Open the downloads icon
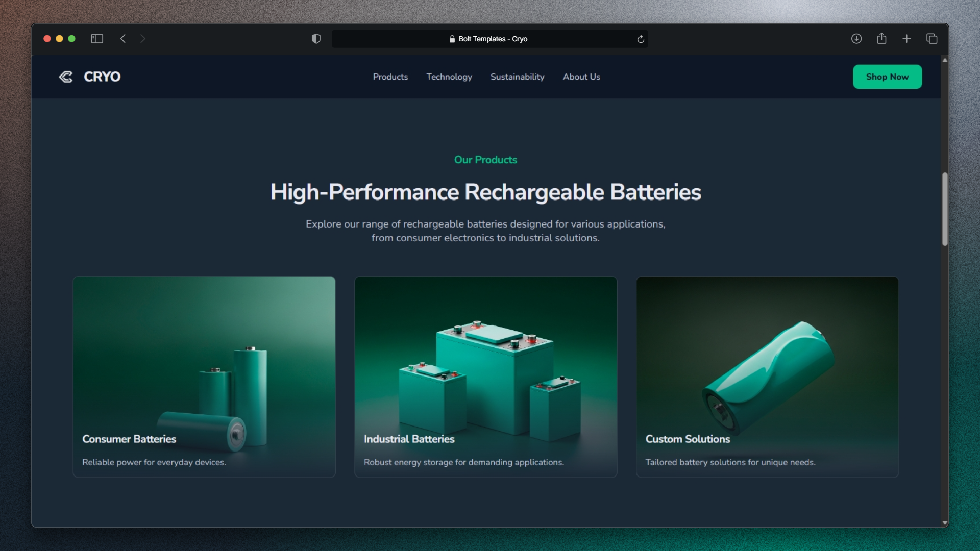The height and width of the screenshot is (551, 980). tap(856, 39)
